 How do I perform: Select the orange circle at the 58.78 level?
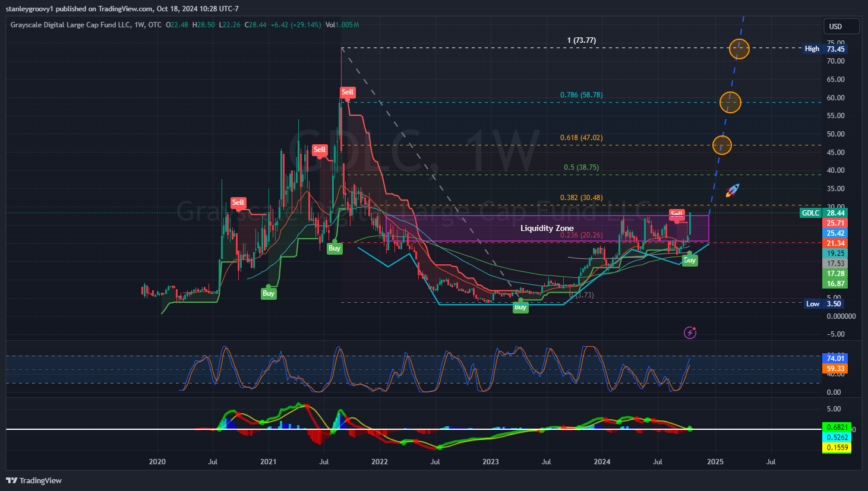(730, 102)
